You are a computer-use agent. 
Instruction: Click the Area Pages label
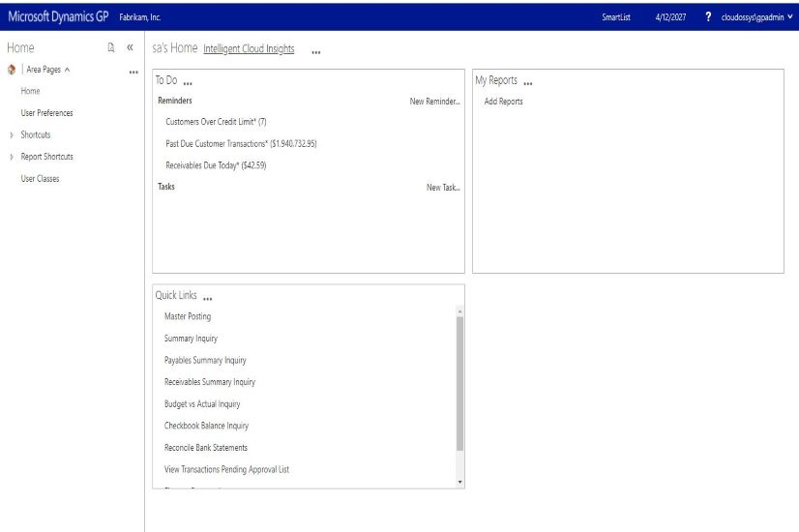[44, 70]
